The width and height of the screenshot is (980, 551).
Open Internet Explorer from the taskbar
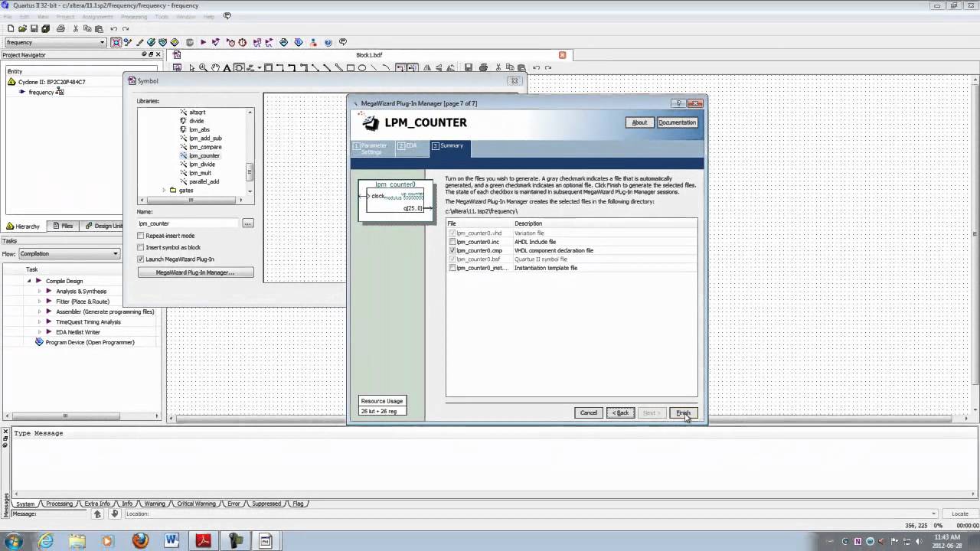46,541
